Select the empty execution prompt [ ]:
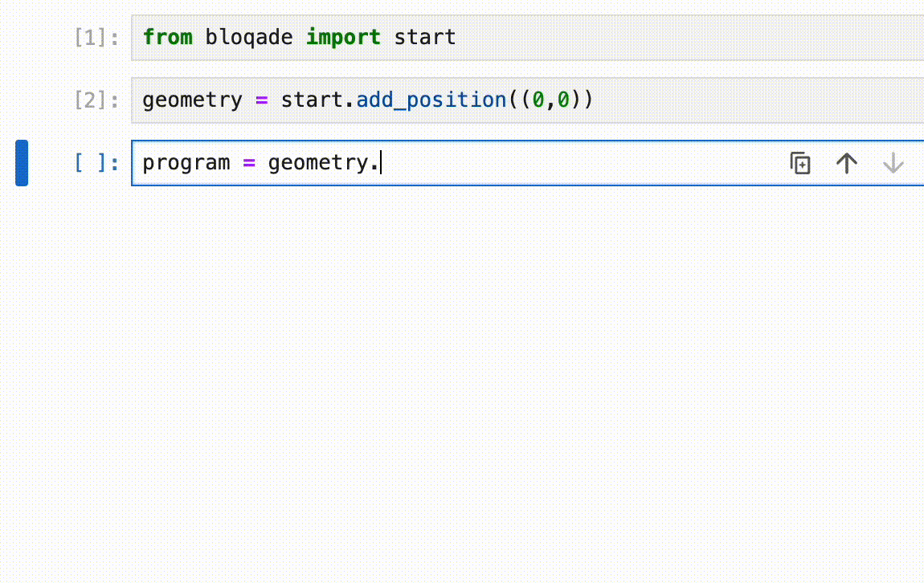This screenshot has width=924, height=583. pos(96,163)
